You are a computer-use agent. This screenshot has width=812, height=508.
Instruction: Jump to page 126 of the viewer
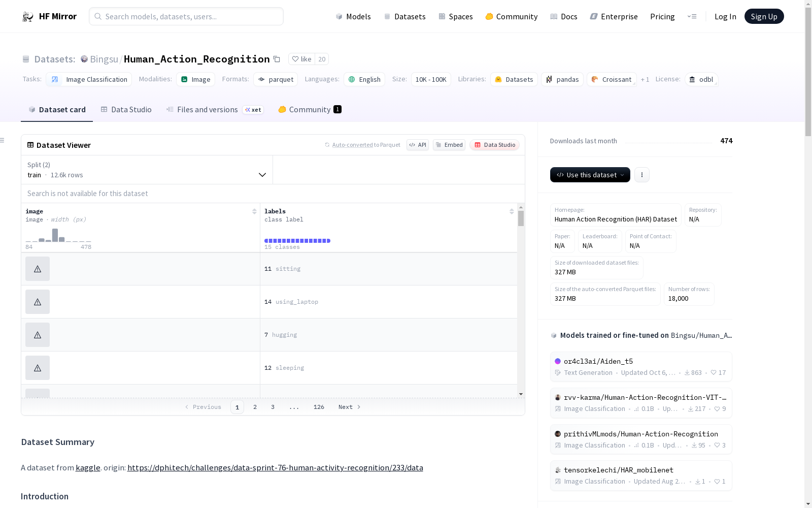(x=319, y=407)
